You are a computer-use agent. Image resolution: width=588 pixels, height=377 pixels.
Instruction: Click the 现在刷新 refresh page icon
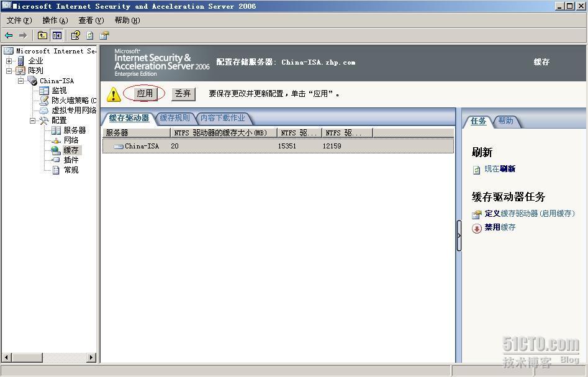coord(476,170)
